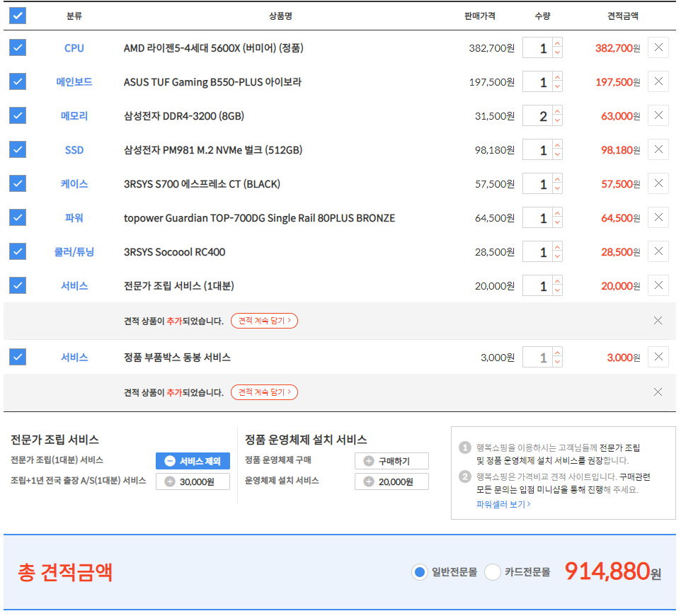Toggle the select-all checkbox in the header
Screen dimensions: 681x616
(18, 16)
